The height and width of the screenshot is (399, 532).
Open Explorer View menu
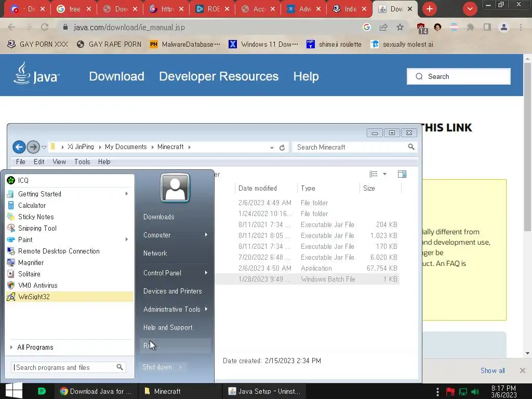click(x=59, y=162)
